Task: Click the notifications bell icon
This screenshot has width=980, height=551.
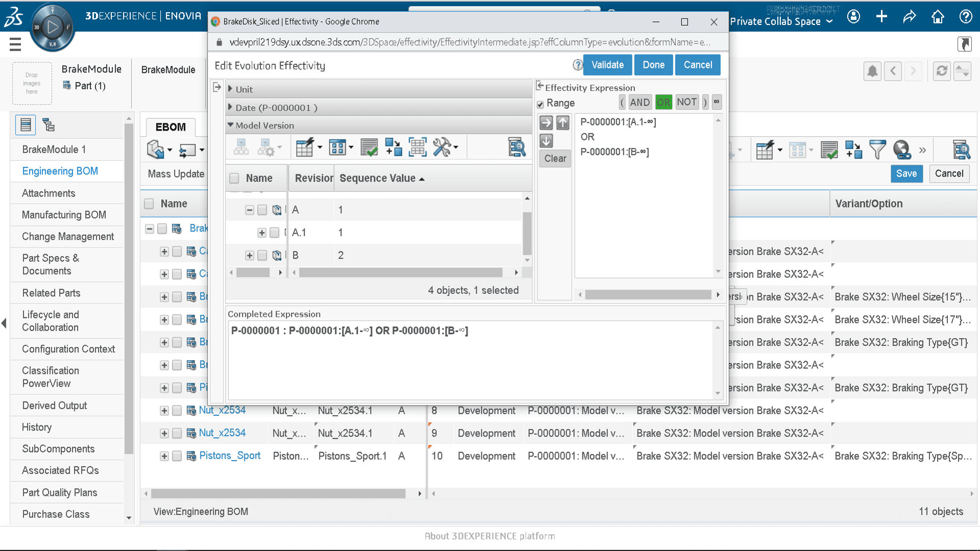Action: [872, 71]
